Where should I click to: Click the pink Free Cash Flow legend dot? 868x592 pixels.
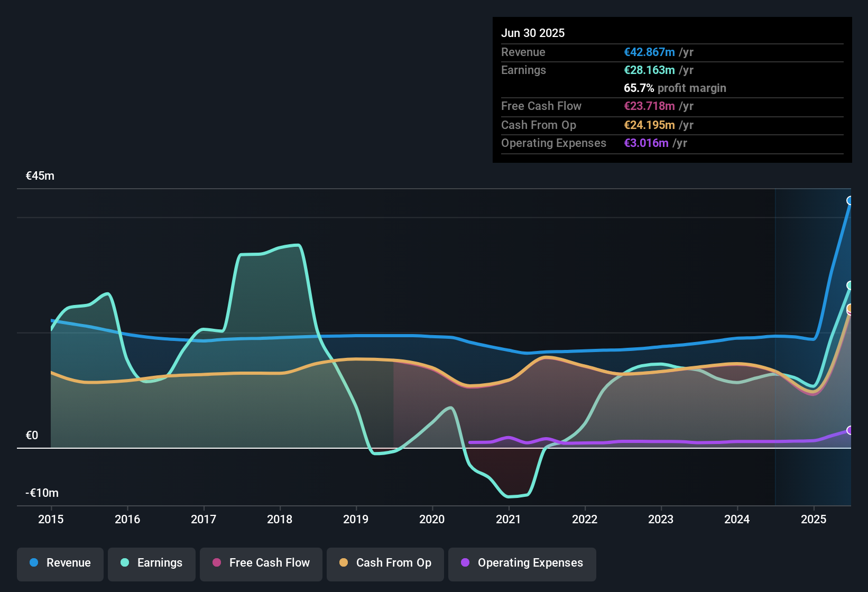click(x=216, y=563)
